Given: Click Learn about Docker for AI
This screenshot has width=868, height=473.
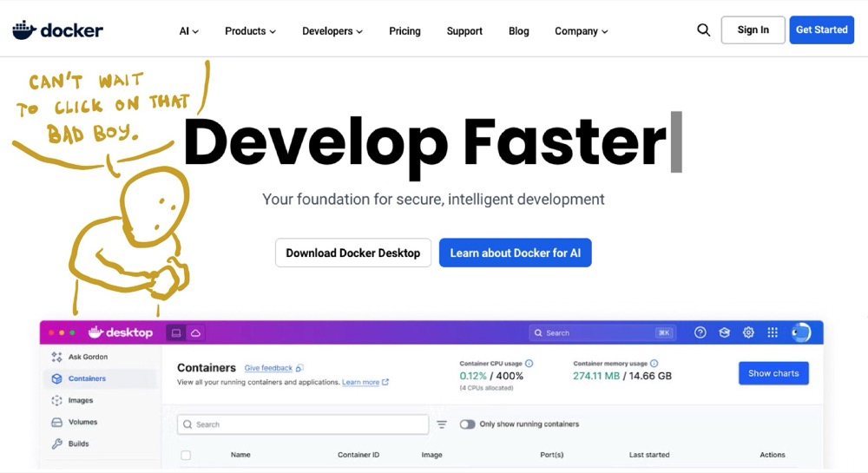Looking at the screenshot, I should click(516, 253).
